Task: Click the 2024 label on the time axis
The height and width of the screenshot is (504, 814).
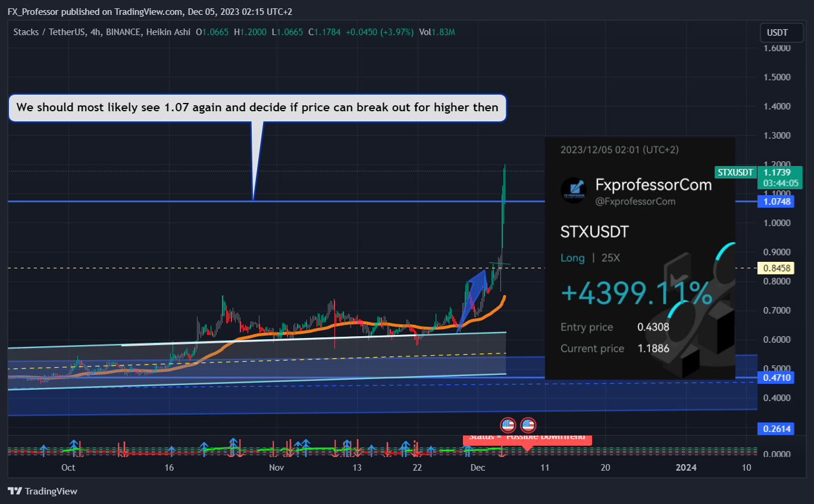Action: click(x=686, y=468)
